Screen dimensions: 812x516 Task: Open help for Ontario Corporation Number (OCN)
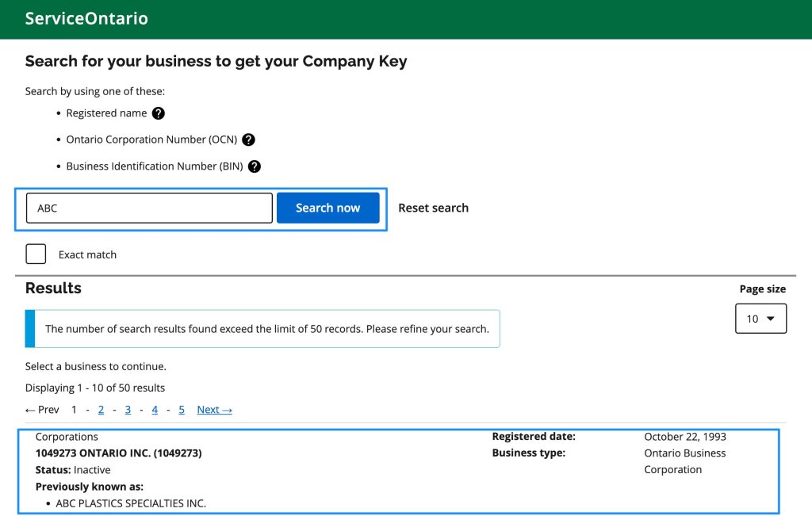point(247,139)
